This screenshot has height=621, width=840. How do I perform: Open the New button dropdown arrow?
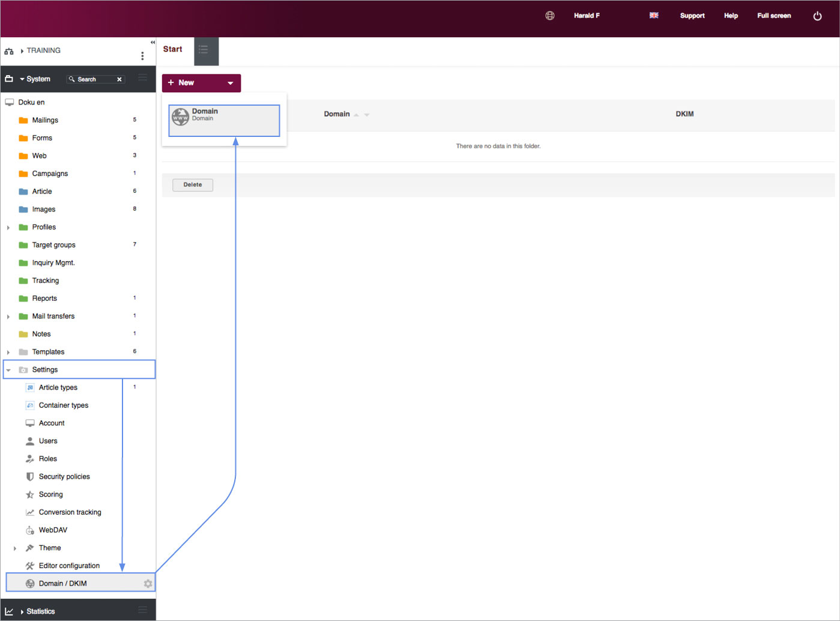pyautogui.click(x=230, y=83)
